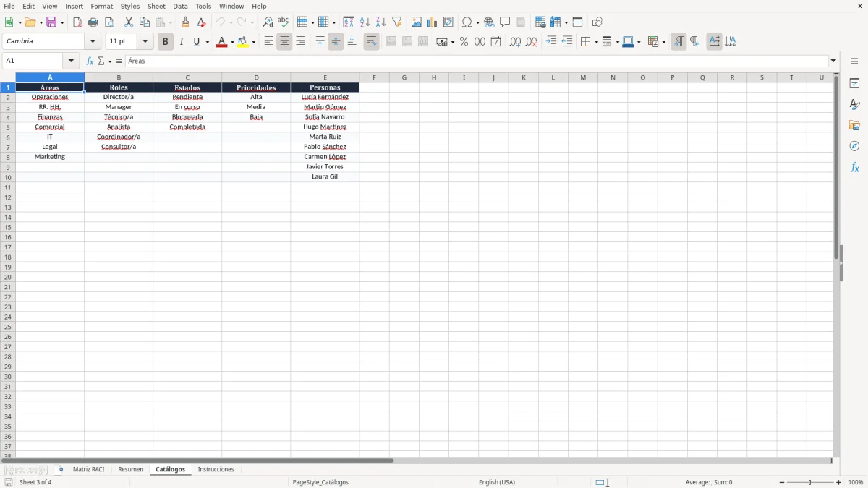Sort ascending A to Z
Viewport: 868px width, 488px height.
point(365,22)
